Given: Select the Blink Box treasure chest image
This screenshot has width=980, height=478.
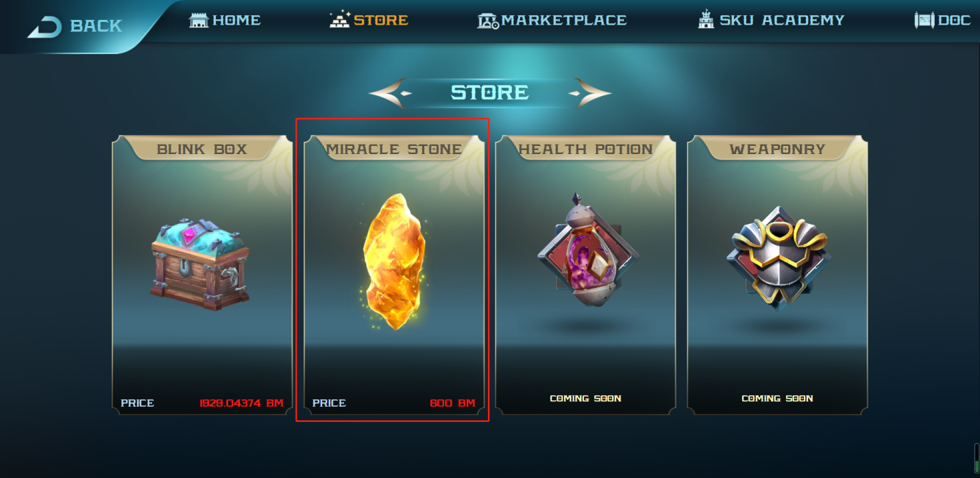Looking at the screenshot, I should (x=201, y=264).
